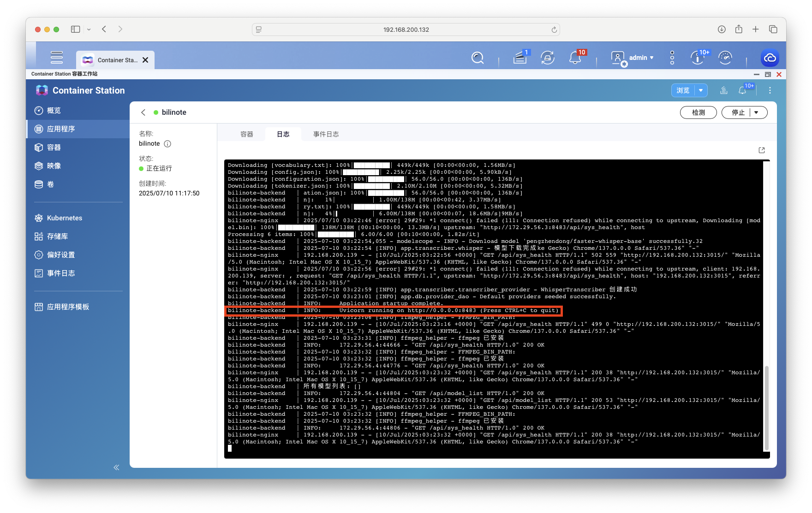Open background tasks icon with badge 1
The image size is (812, 513).
(x=520, y=58)
